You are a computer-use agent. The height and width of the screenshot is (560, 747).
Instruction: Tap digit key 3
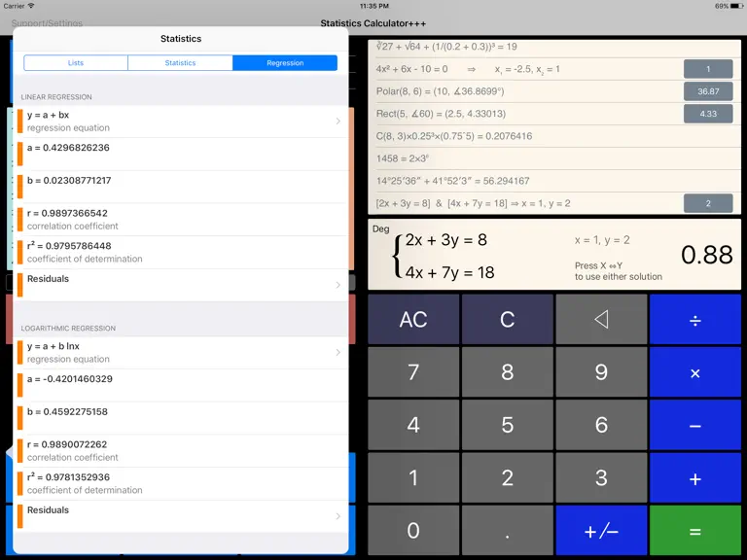pos(601,477)
